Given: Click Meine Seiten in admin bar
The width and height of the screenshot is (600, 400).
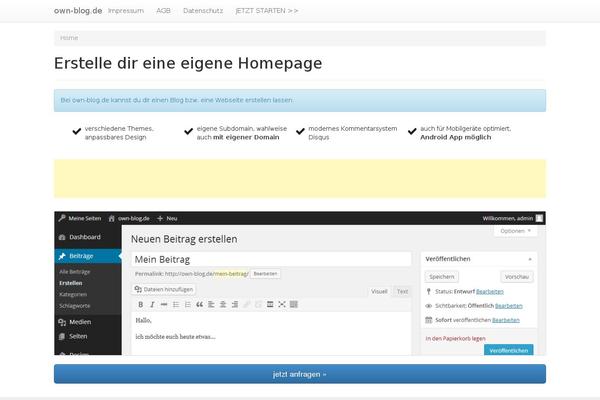Looking at the screenshot, I should 85,219.
